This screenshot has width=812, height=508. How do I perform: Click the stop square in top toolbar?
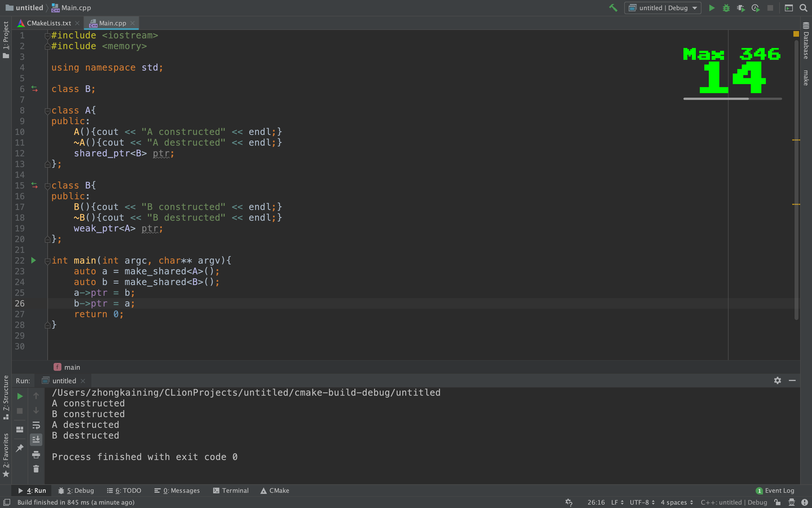click(770, 8)
